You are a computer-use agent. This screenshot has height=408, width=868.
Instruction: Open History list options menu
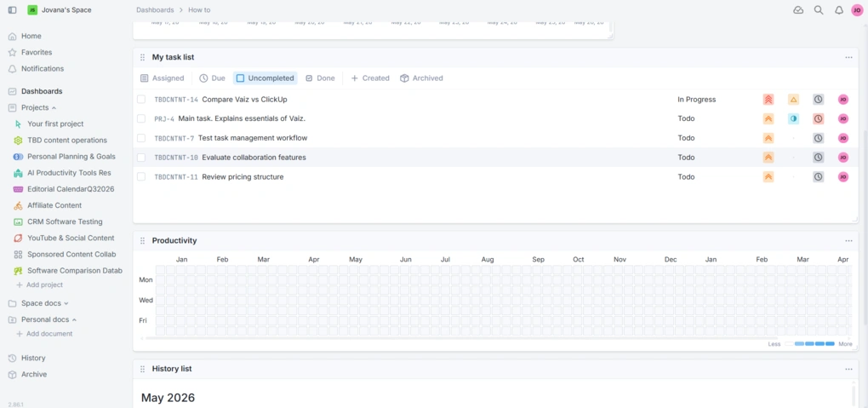click(x=848, y=369)
